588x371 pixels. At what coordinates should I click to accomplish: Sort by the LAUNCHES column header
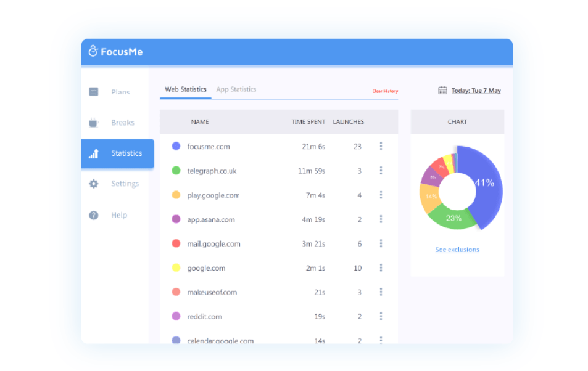pos(349,122)
